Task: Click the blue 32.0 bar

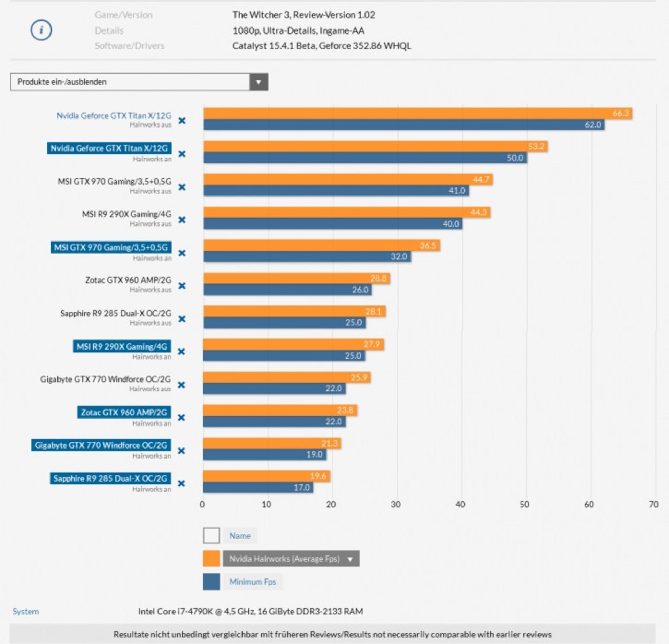Action: (x=307, y=256)
